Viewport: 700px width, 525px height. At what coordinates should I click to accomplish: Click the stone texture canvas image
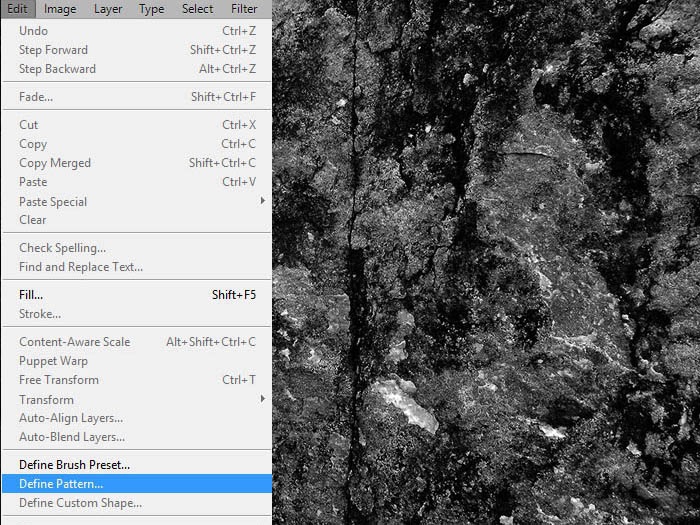click(x=486, y=262)
